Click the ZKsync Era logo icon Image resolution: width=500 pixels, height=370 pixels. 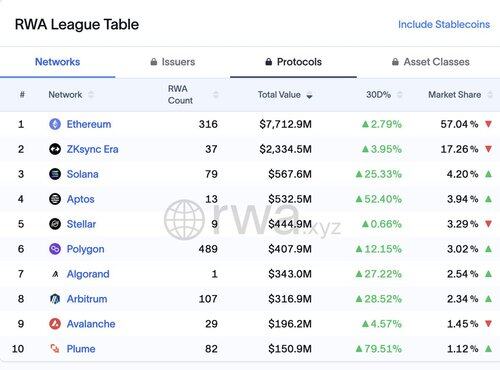pyautogui.click(x=55, y=149)
